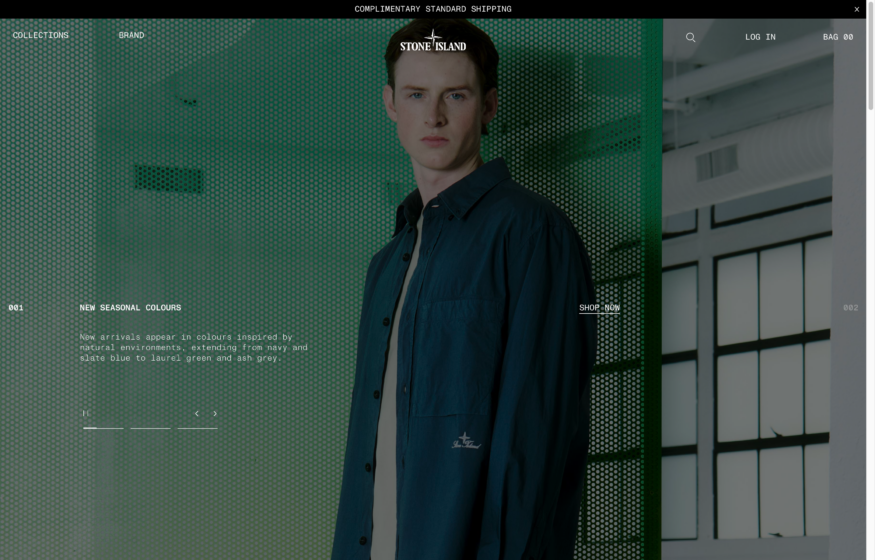875x560 pixels.
Task: Click the Shop Now link
Action: [599, 308]
